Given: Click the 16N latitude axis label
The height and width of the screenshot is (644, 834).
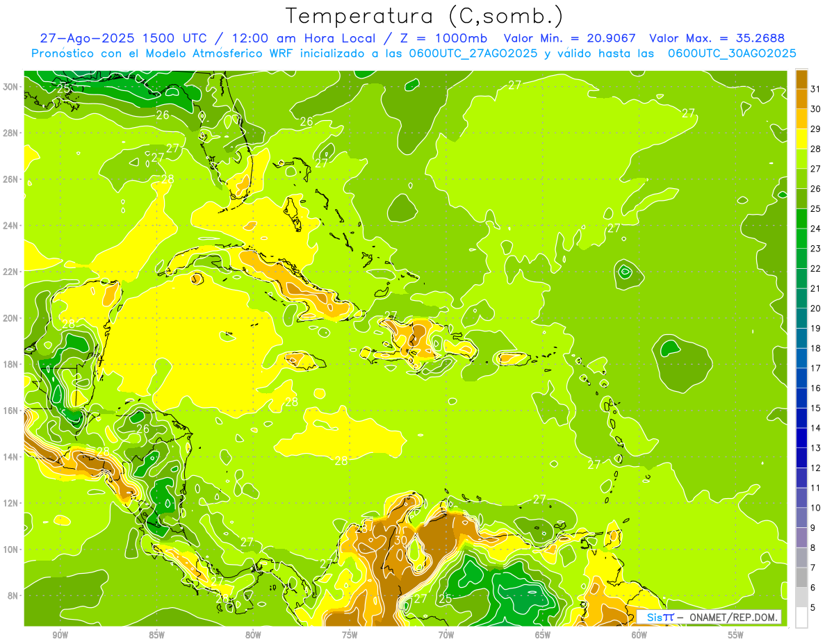Looking at the screenshot, I should 12,411.
